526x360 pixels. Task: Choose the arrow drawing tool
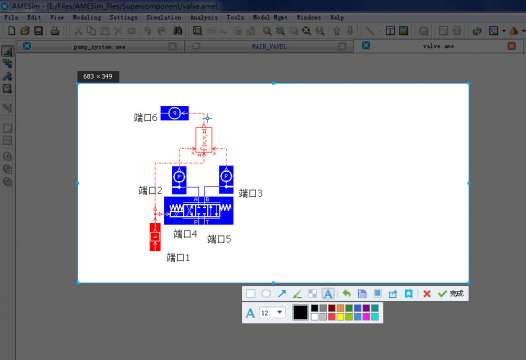pos(282,294)
